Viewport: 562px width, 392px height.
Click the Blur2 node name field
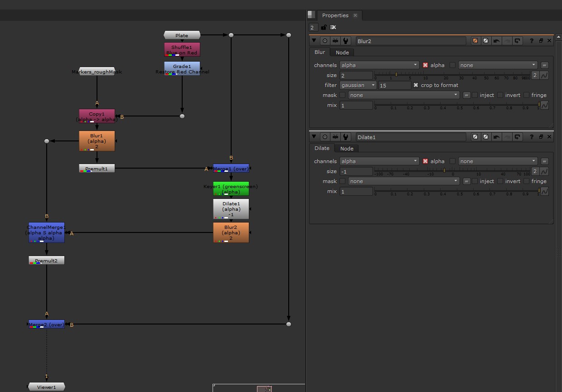410,41
